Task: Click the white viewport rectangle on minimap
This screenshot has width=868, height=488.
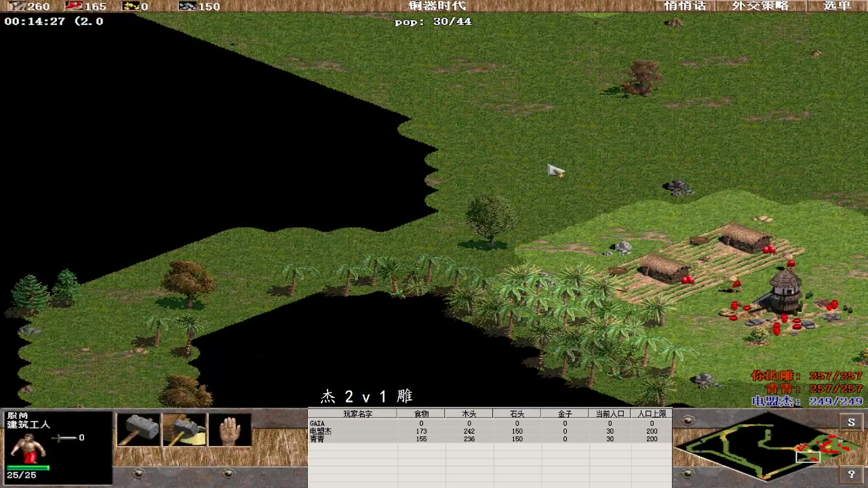Action: [x=808, y=456]
